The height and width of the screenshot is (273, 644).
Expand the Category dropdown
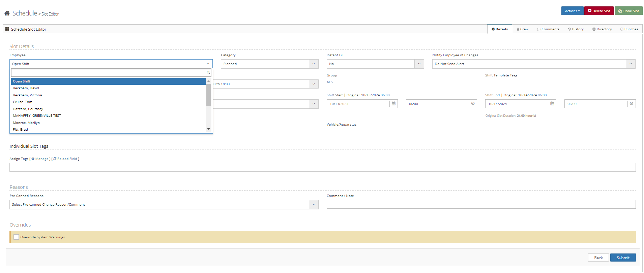tap(313, 64)
